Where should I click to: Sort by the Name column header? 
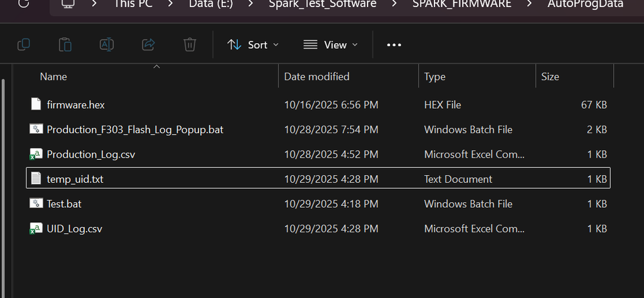coord(54,77)
